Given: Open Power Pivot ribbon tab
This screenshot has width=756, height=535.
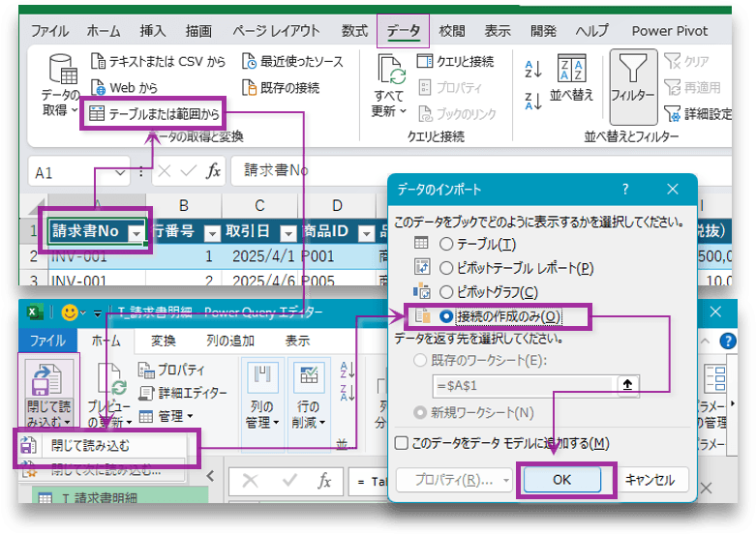Looking at the screenshot, I should [x=670, y=31].
